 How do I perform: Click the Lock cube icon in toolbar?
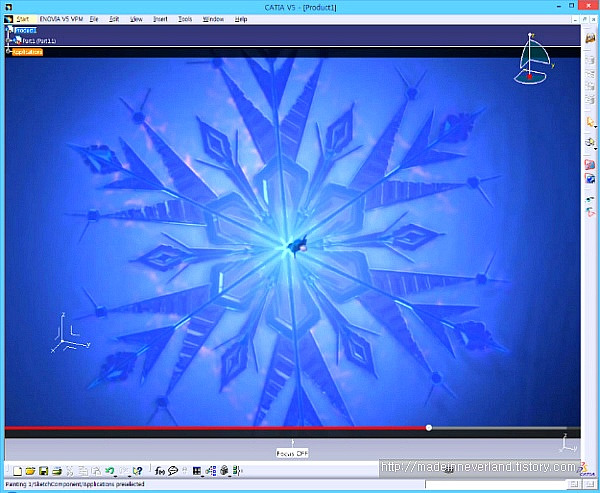click(224, 470)
